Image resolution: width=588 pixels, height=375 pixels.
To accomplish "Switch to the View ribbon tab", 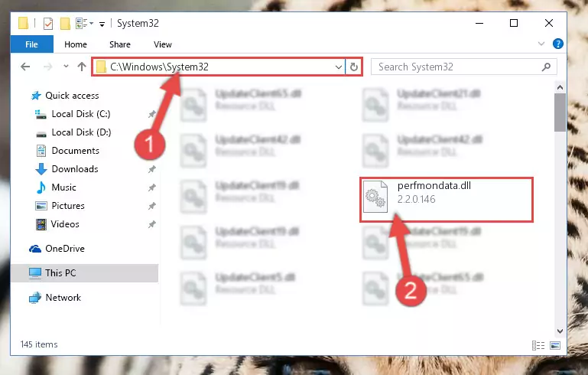I will pyautogui.click(x=162, y=44).
